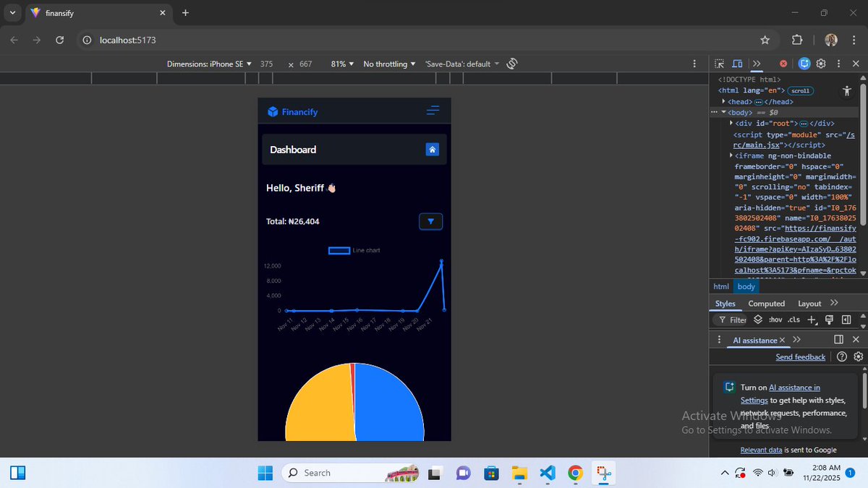The image size is (868, 488).
Task: Switch to the Styles tab
Action: (x=725, y=304)
